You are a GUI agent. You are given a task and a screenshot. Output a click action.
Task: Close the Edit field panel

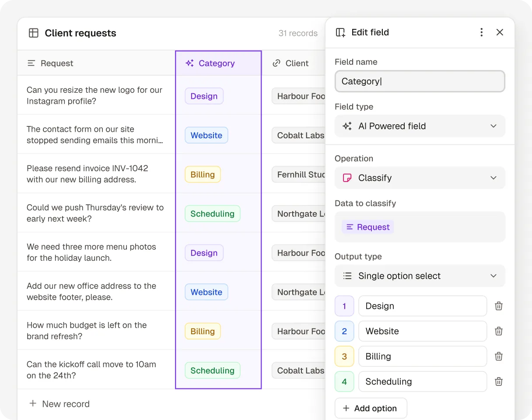500,32
